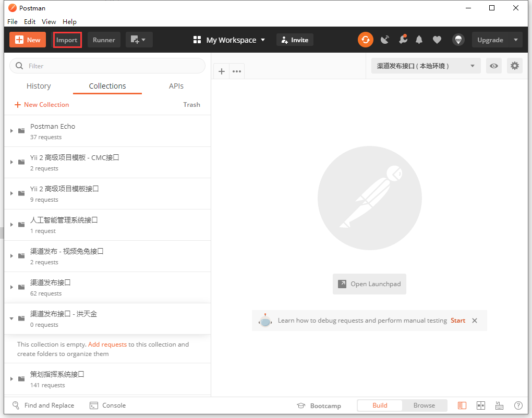Click the heart icon in header
The width and height of the screenshot is (532, 418).
click(437, 40)
